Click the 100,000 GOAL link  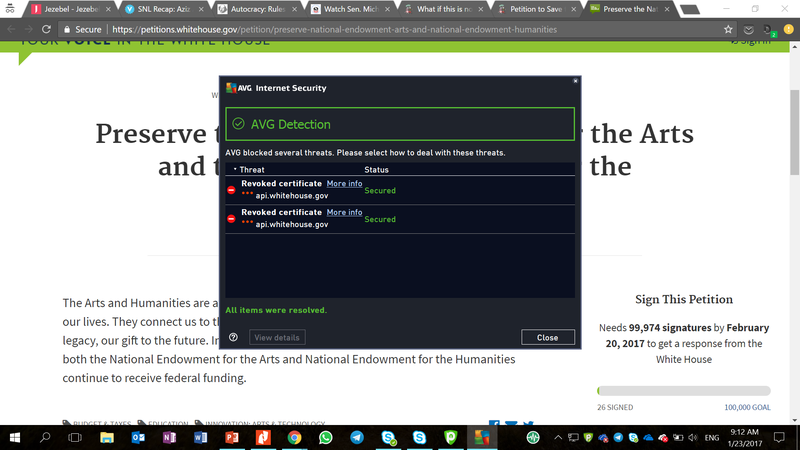(747, 407)
